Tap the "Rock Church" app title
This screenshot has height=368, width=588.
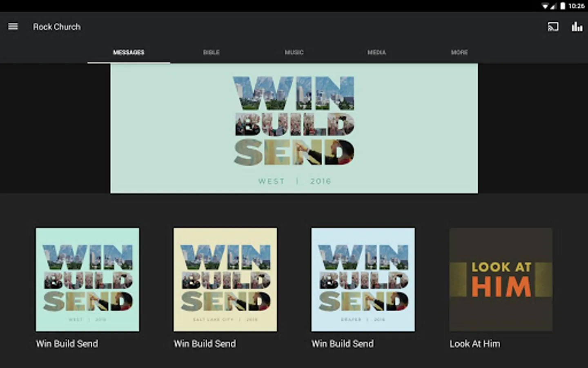coord(57,27)
